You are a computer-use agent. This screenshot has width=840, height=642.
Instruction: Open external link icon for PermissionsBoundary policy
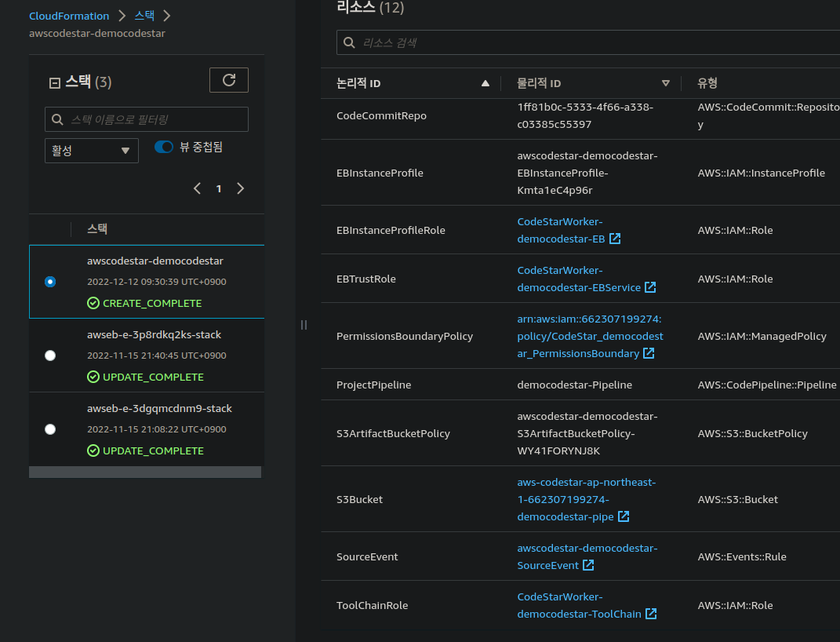649,353
